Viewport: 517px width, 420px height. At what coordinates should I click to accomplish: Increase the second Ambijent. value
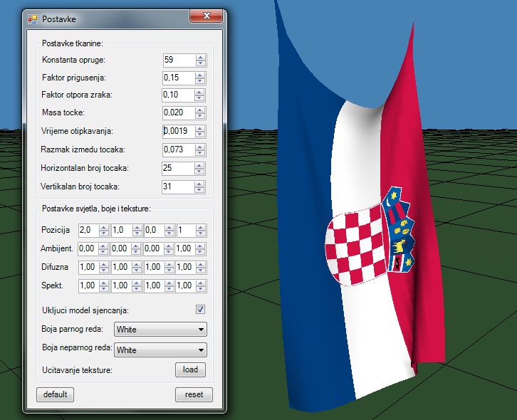point(136,246)
